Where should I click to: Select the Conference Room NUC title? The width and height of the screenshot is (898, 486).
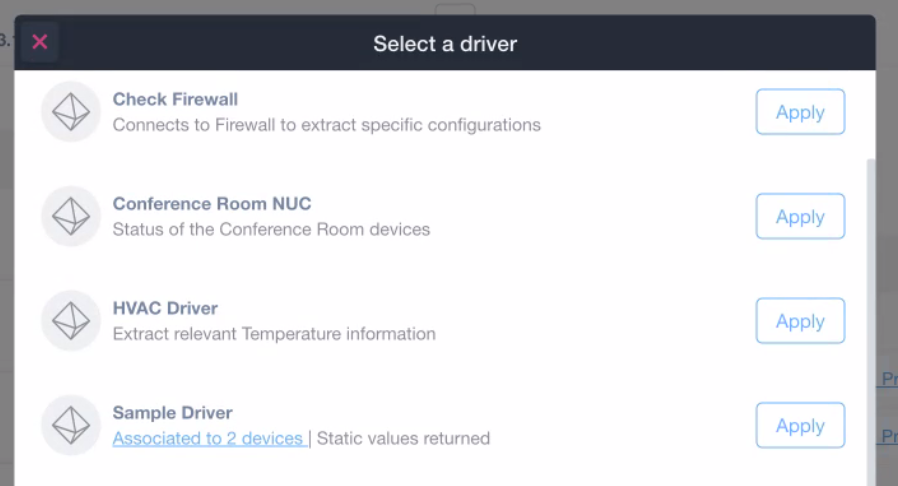coord(212,204)
